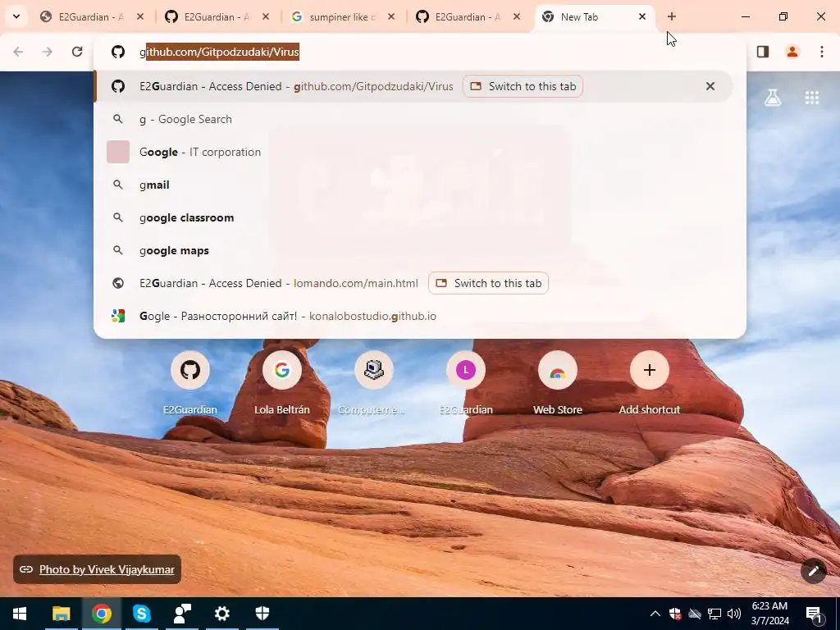Click 'Switch to this tab' for GitHub suggestion
Viewport: 840px width, 630px height.
click(x=523, y=86)
